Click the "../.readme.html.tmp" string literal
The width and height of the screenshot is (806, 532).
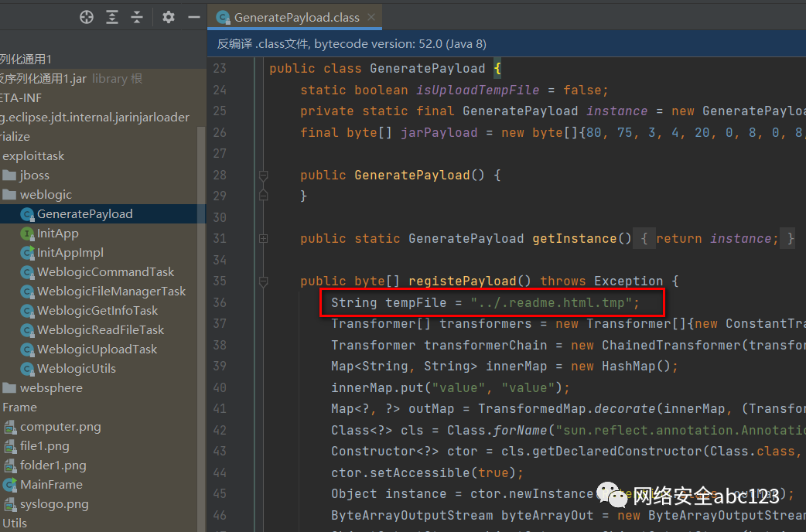[x=551, y=302]
